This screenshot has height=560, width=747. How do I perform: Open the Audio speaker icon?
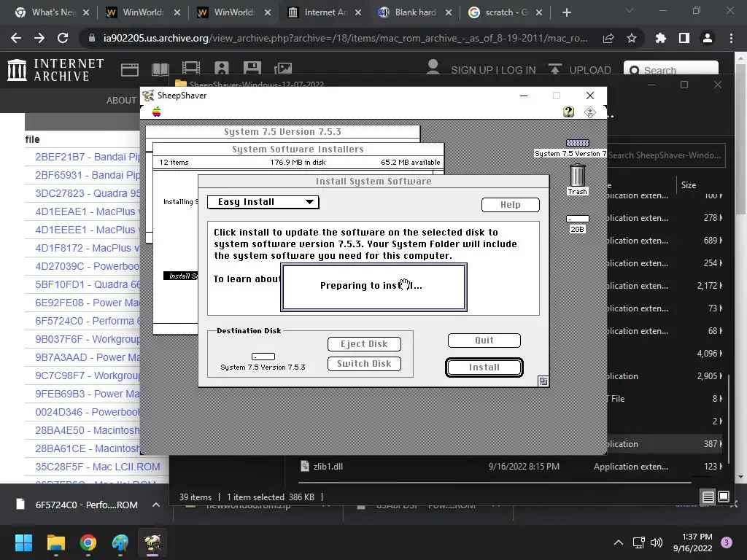222,69
